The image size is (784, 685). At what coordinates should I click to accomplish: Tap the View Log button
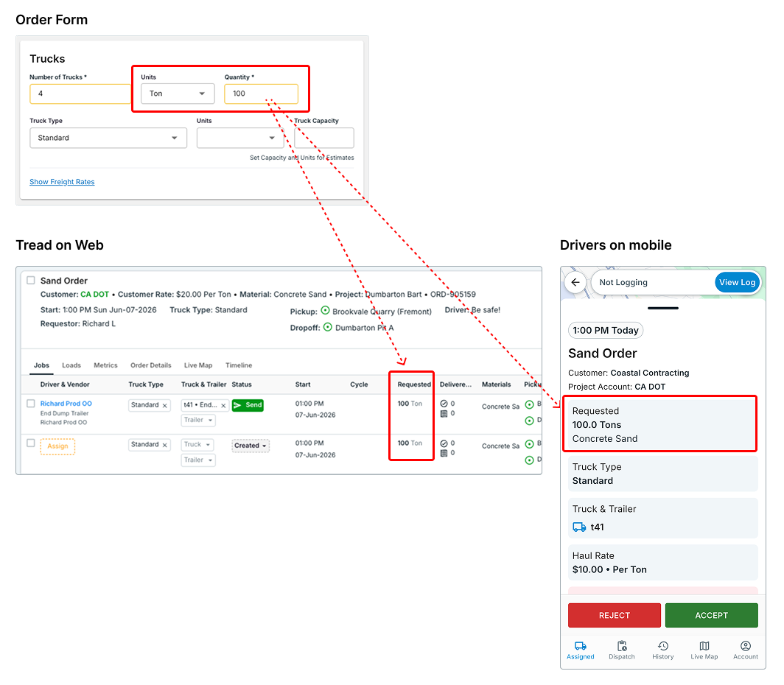tap(737, 282)
